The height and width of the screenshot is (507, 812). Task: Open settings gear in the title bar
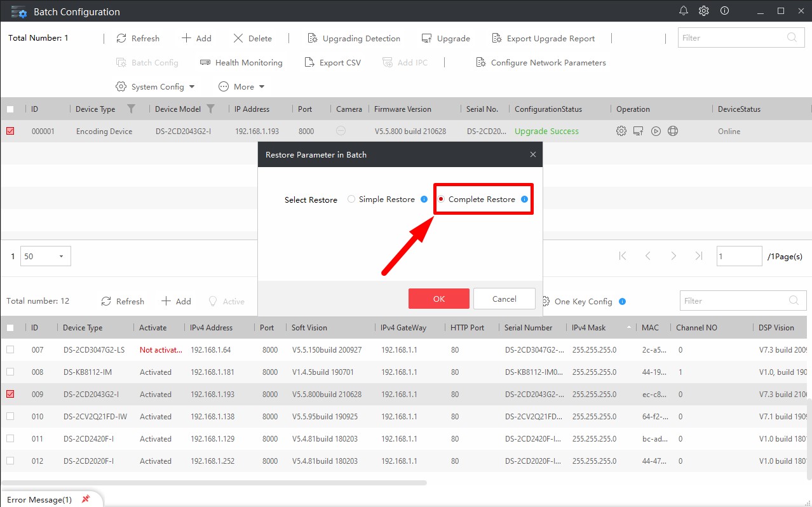pyautogui.click(x=704, y=11)
